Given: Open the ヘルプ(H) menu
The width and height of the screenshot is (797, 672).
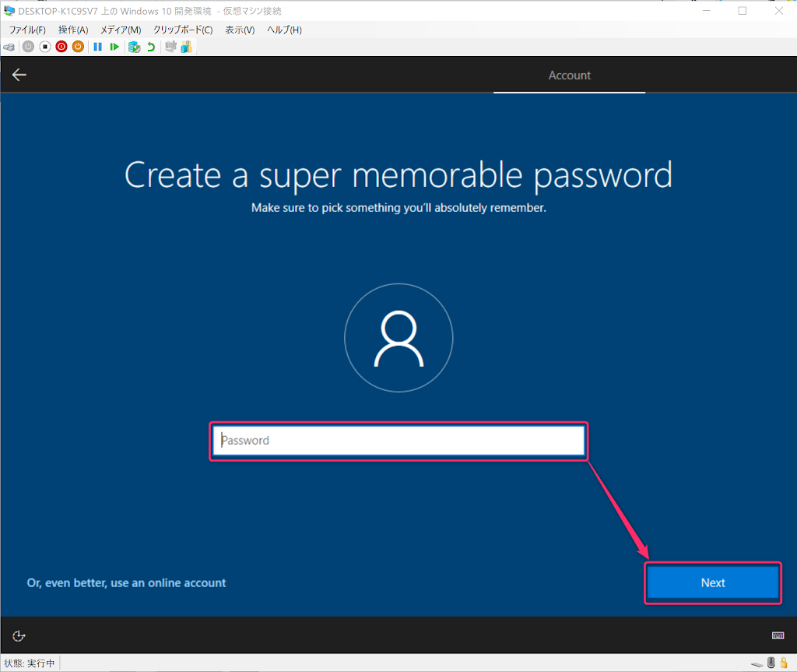Looking at the screenshot, I should click(284, 30).
